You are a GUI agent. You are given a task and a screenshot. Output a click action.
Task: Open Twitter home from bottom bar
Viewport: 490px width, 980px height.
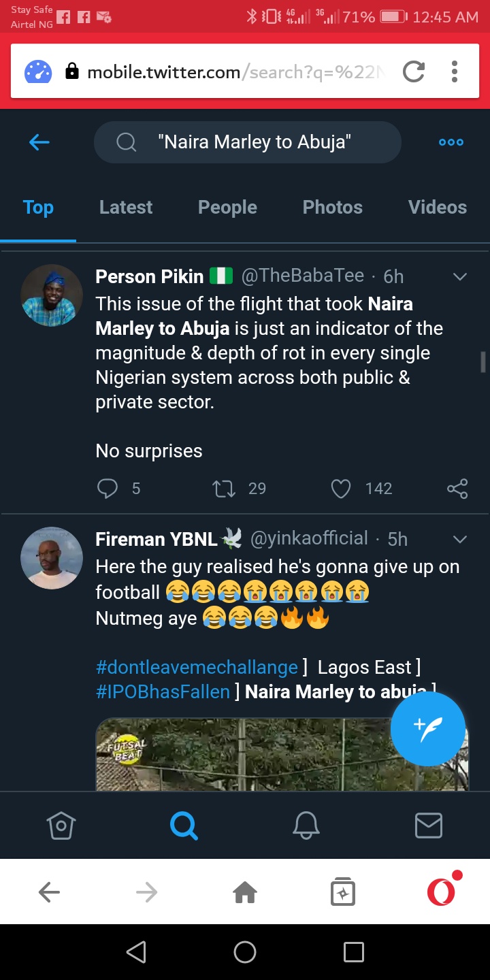pos(61,826)
